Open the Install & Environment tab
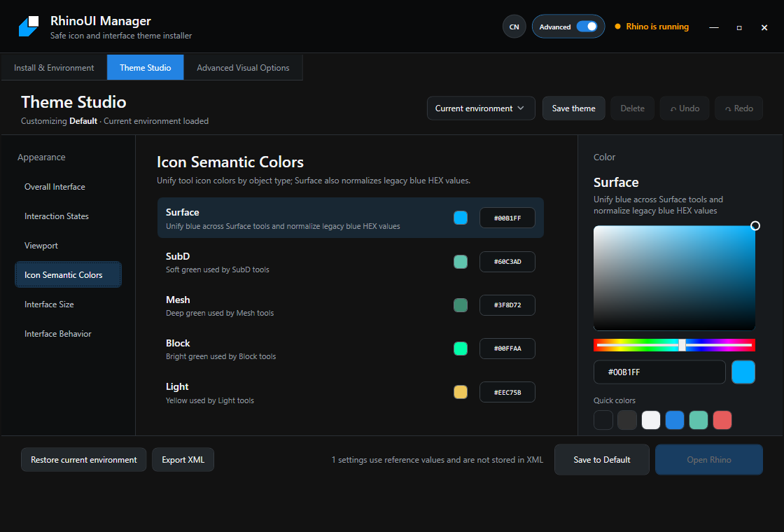Viewport: 784px width, 532px height. point(54,67)
